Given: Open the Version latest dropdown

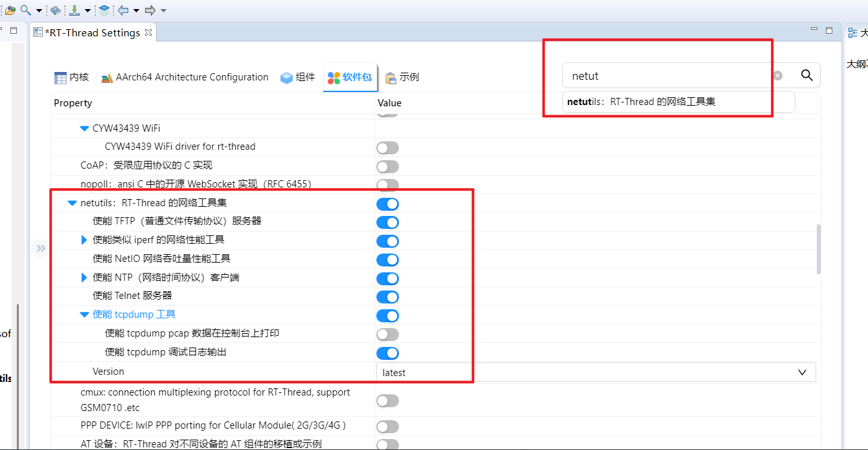Looking at the screenshot, I should pos(596,372).
